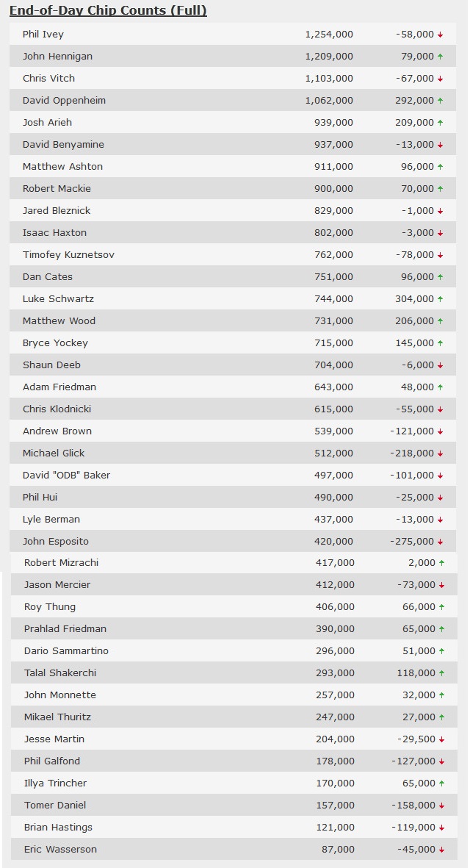Select the player name Phil Ivey

(43, 35)
